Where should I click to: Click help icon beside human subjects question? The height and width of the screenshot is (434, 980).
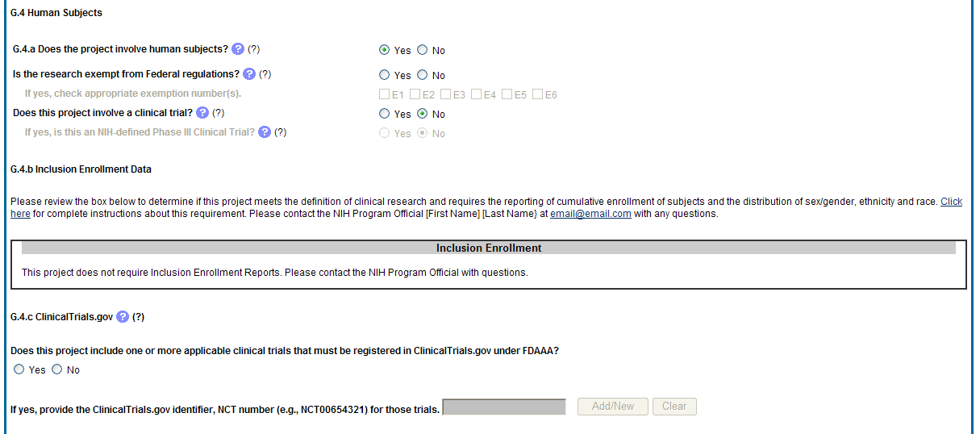coord(238,49)
